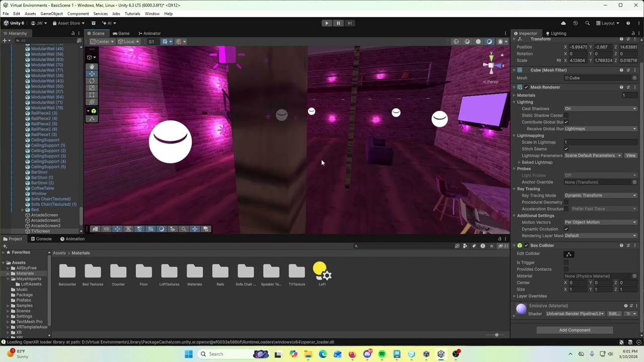Expand the Layer Overrides foldout
Viewport: 644px width, 362px height.
tap(514, 296)
